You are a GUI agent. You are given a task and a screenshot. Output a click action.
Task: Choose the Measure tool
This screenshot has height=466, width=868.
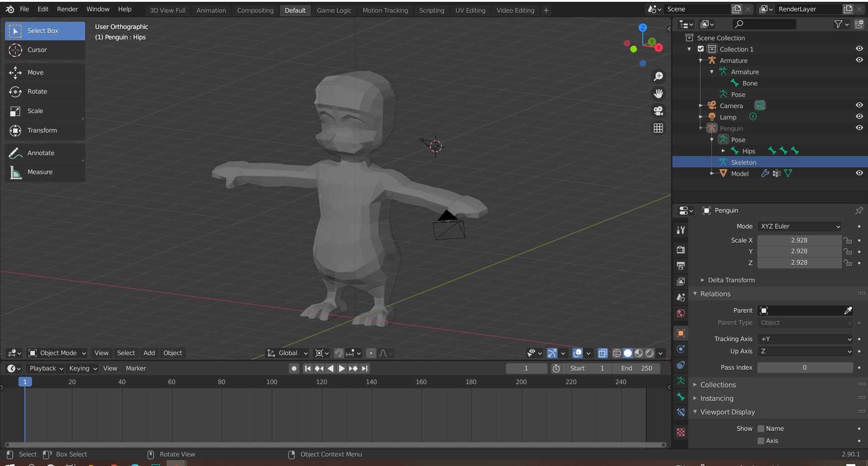pyautogui.click(x=45, y=172)
